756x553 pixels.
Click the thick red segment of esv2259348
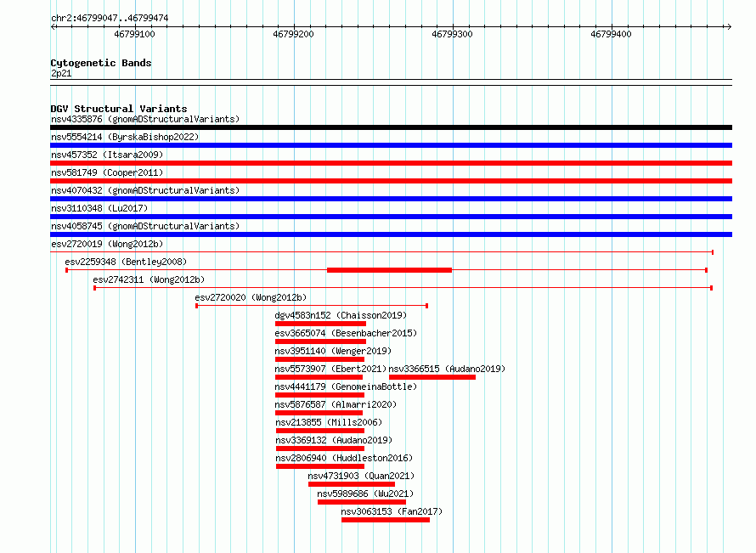pyautogui.click(x=389, y=270)
